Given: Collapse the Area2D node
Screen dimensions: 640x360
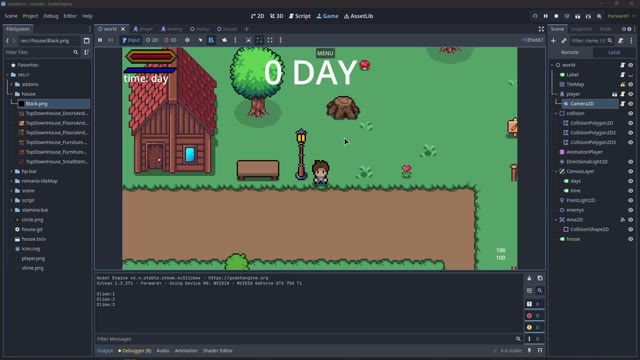Looking at the screenshot, I should (x=556, y=220).
